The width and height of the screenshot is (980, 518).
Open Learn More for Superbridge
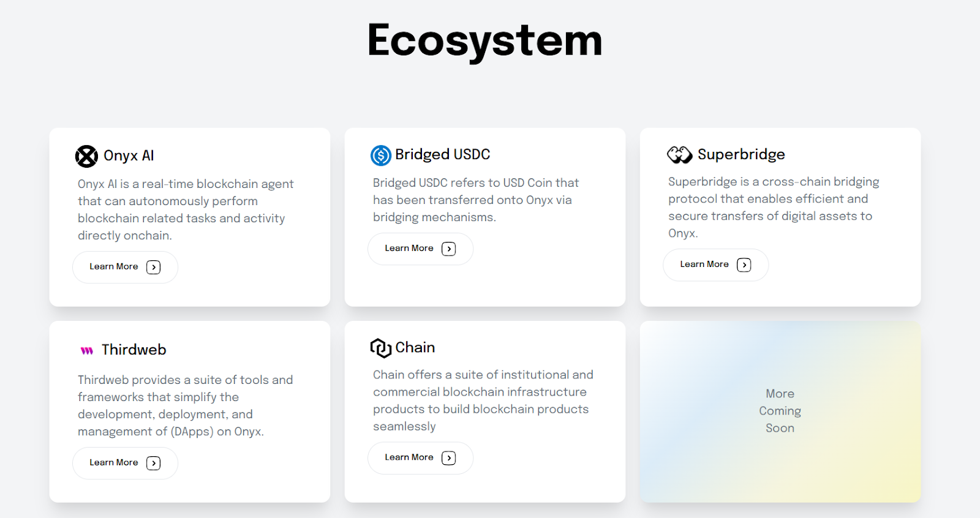tap(715, 265)
